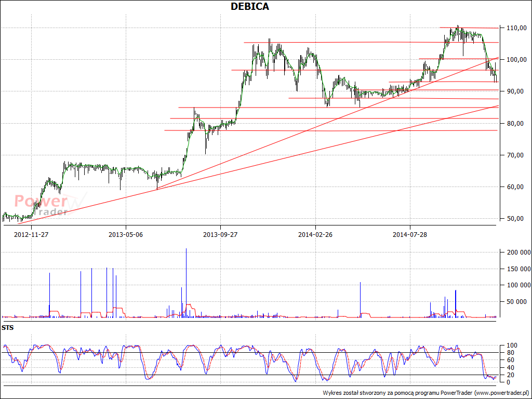
Task: Click the 110,00 price axis label
Action: pos(516,28)
